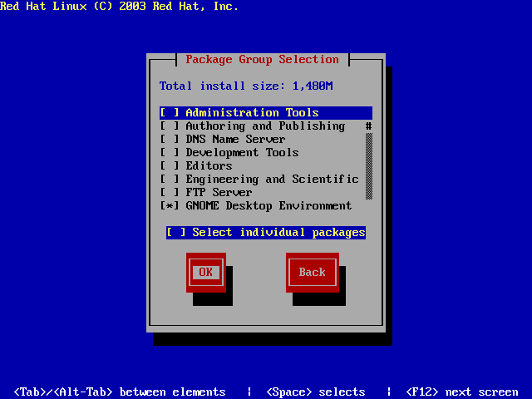
Task: Click the Package Group Selection title
Action: [x=263, y=59]
